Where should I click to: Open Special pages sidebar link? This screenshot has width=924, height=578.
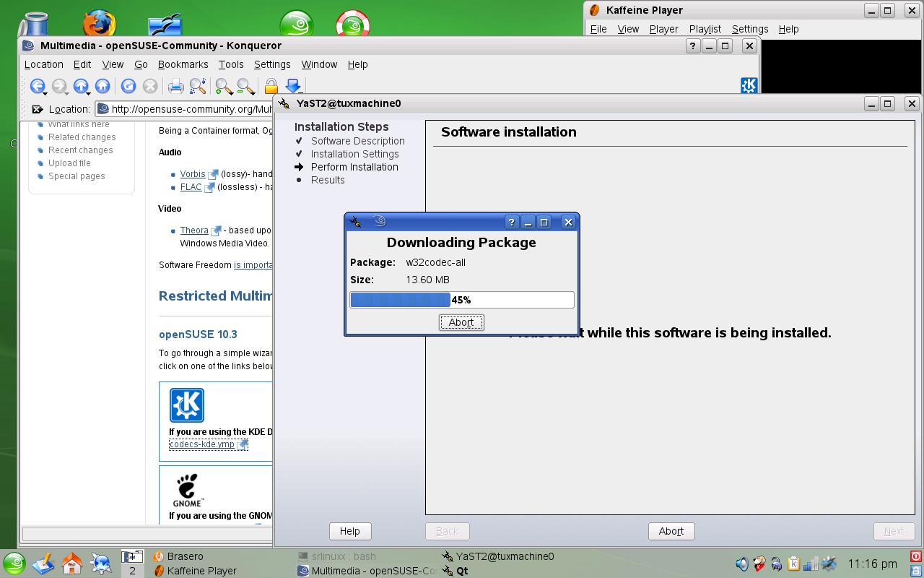point(77,176)
